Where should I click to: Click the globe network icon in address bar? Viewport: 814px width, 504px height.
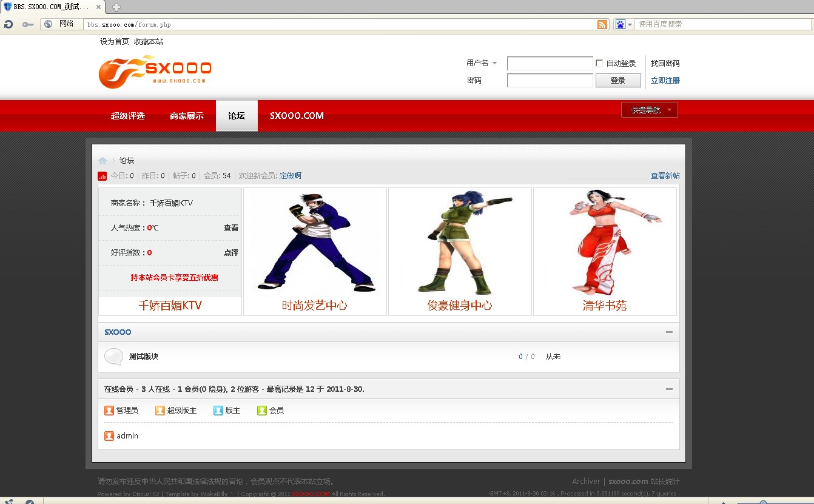(x=49, y=24)
